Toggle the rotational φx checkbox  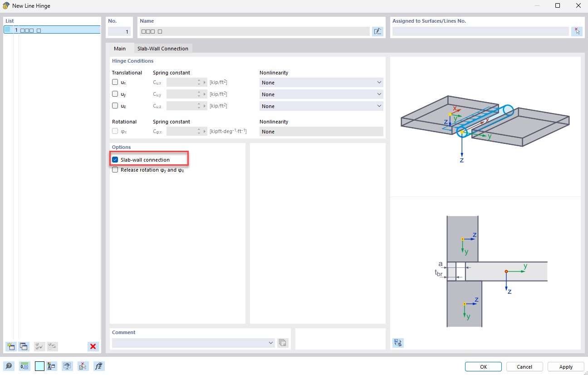[x=115, y=131]
